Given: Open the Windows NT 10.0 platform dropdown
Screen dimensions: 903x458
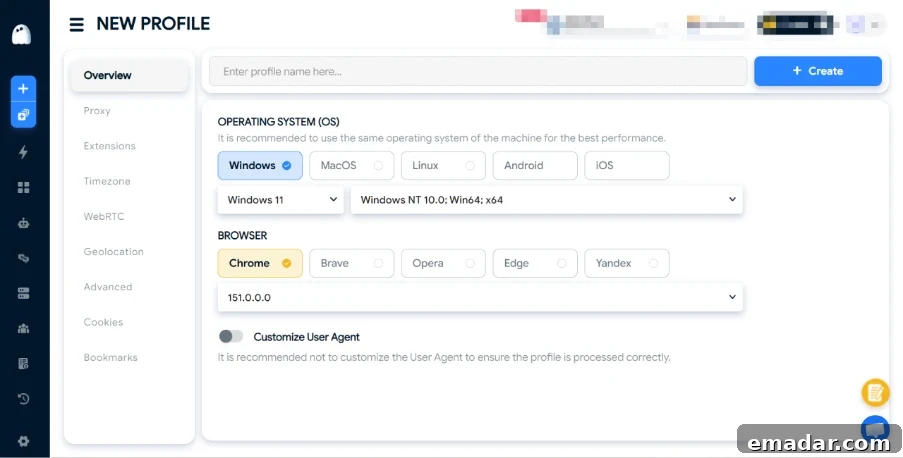Looking at the screenshot, I should pyautogui.click(x=547, y=200).
